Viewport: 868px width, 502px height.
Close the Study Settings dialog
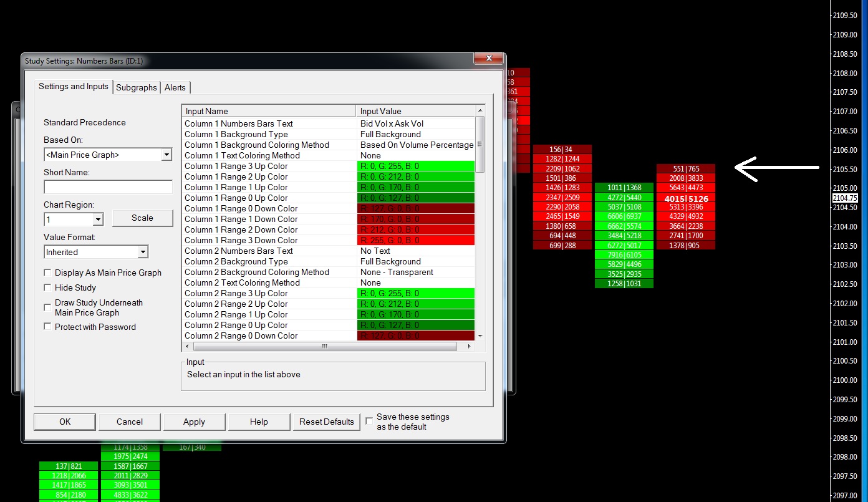pyautogui.click(x=488, y=59)
